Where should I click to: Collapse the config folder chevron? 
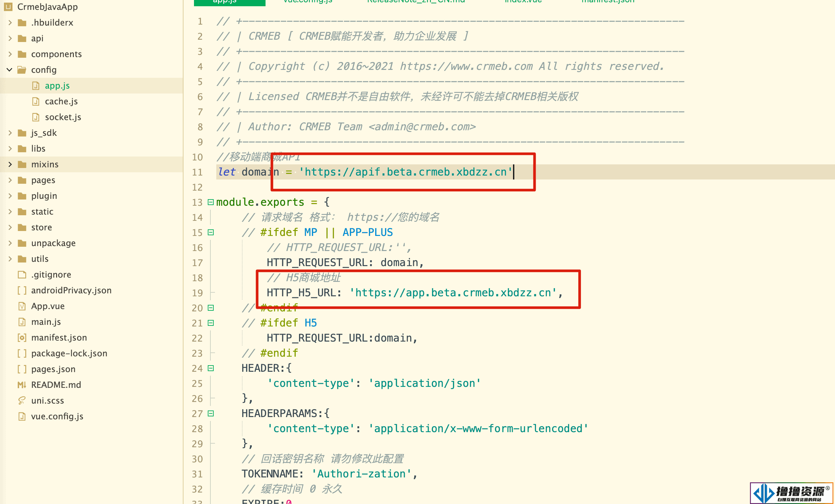click(x=10, y=70)
